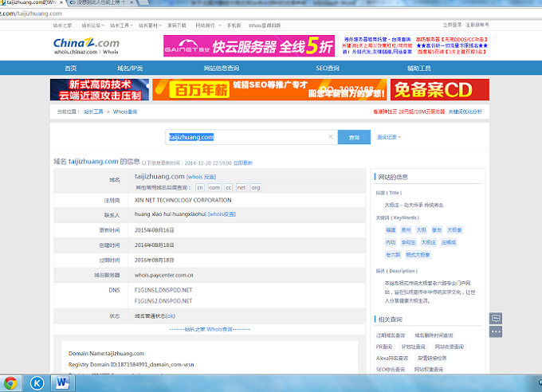542x392 pixels.
Task: Close the first browser tab
Action: click(61, 3)
